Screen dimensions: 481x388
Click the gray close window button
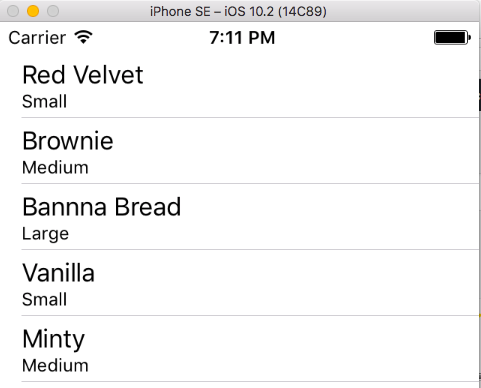[x=13, y=11]
